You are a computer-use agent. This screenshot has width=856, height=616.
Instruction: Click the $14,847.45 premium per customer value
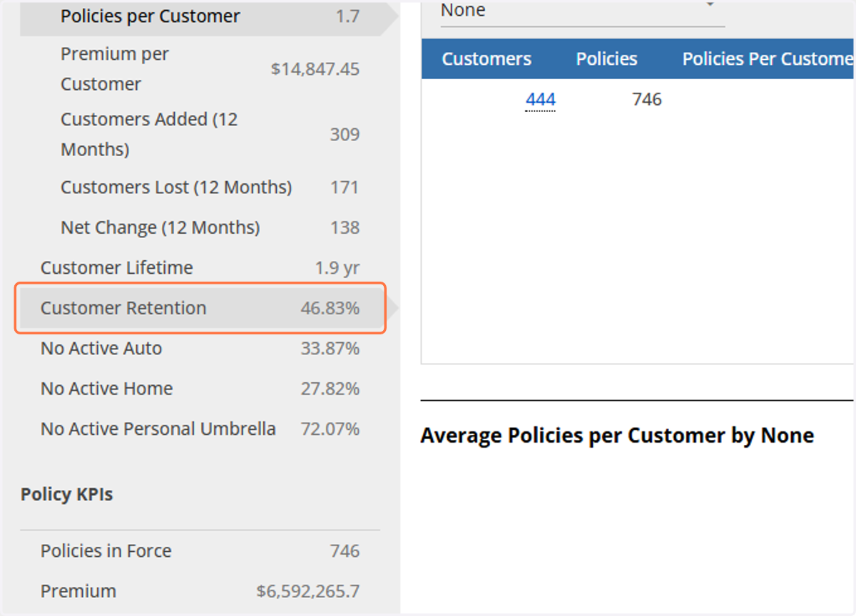tap(315, 69)
